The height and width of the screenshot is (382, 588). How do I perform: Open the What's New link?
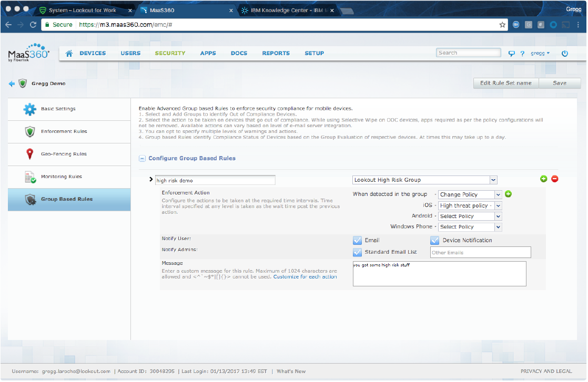point(291,371)
